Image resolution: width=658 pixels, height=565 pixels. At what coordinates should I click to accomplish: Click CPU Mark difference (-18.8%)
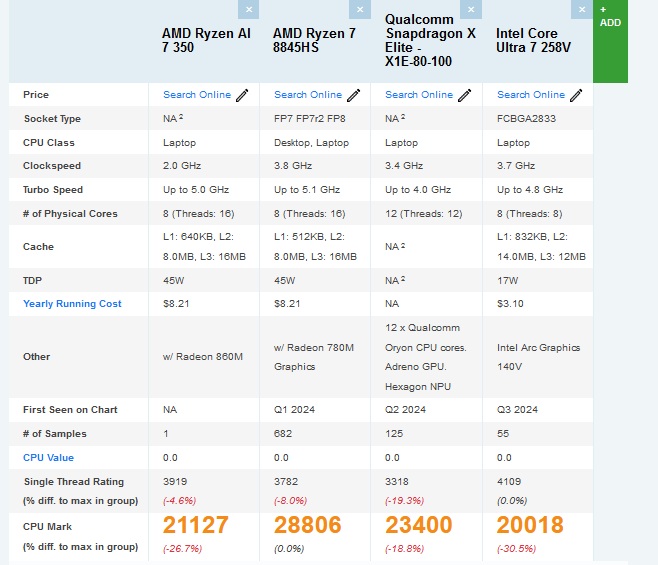[x=405, y=549]
